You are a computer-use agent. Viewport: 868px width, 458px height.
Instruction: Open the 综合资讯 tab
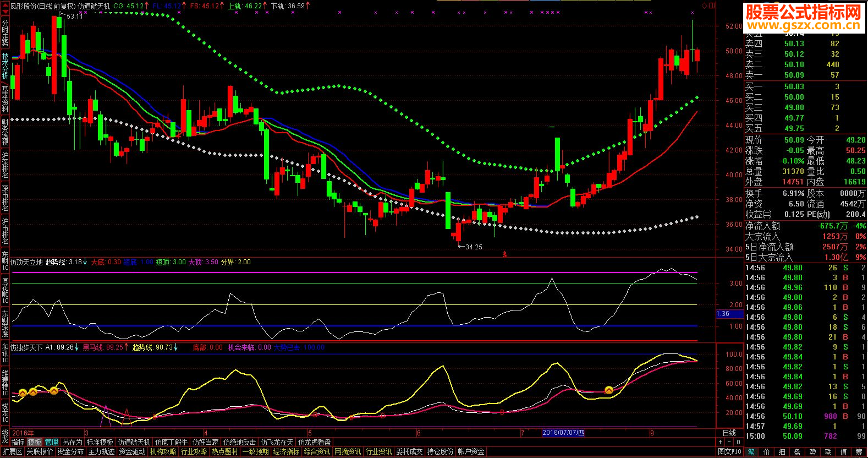click(317, 451)
